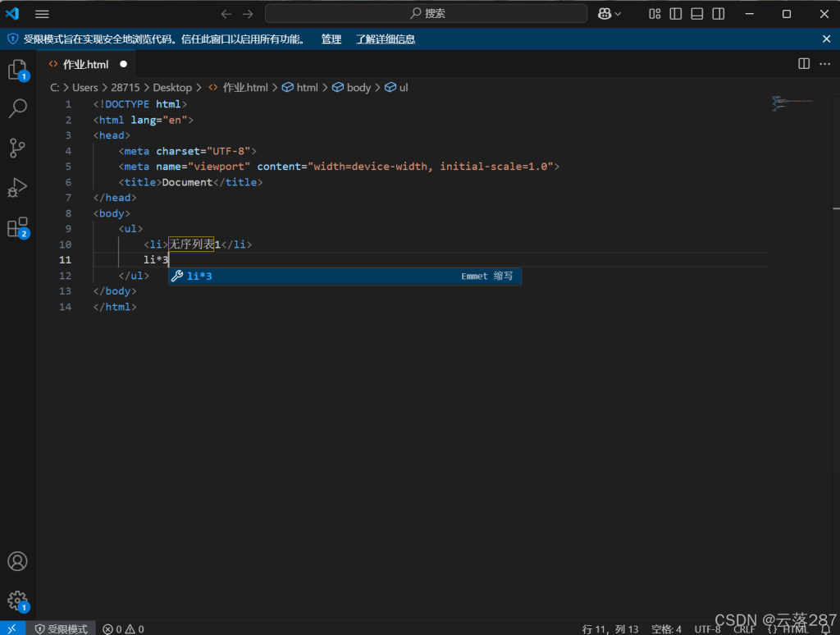
Task: Toggle the bottom panel layout button
Action: pos(697,14)
